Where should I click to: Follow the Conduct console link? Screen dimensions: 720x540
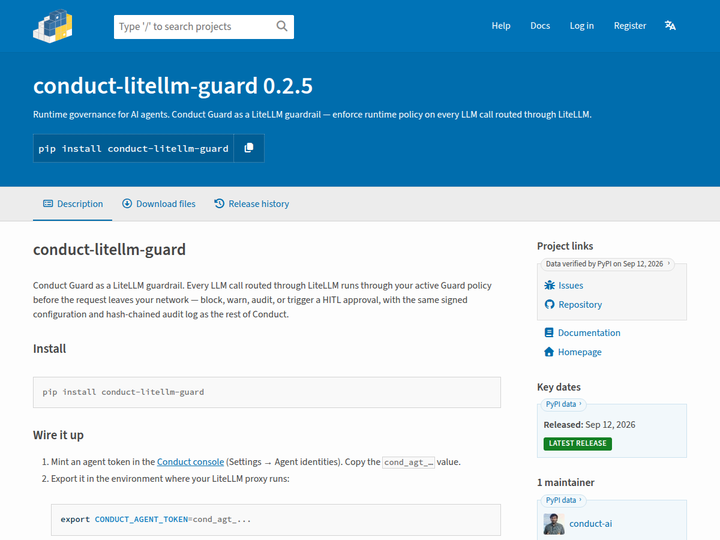[191, 462]
